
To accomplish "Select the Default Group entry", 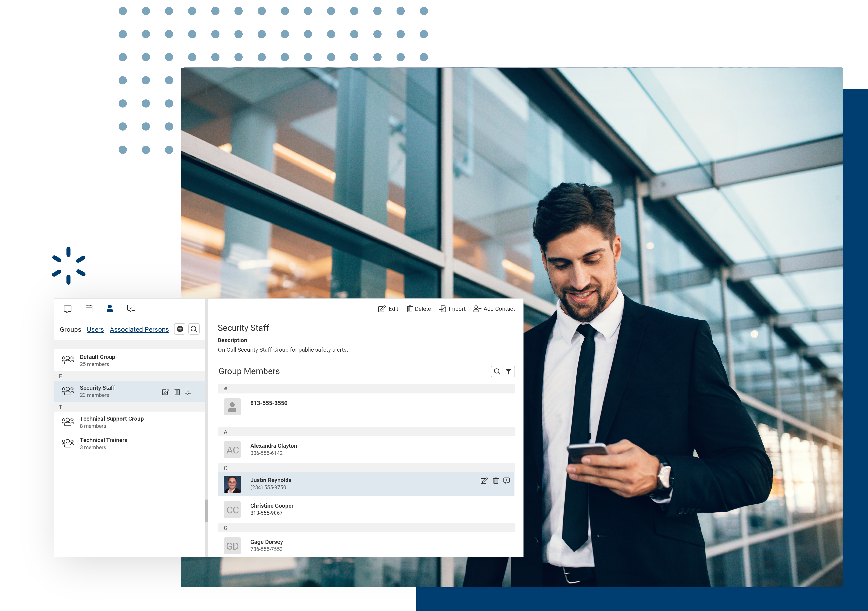I will (x=98, y=360).
